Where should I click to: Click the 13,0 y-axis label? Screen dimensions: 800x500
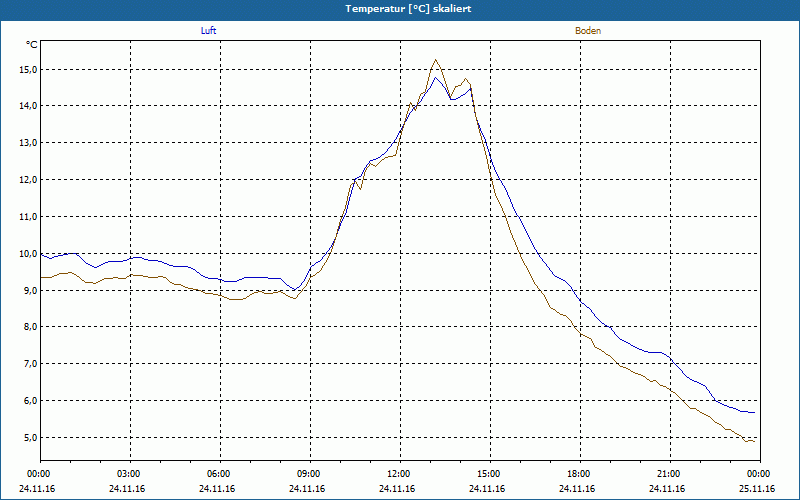[x=29, y=143]
